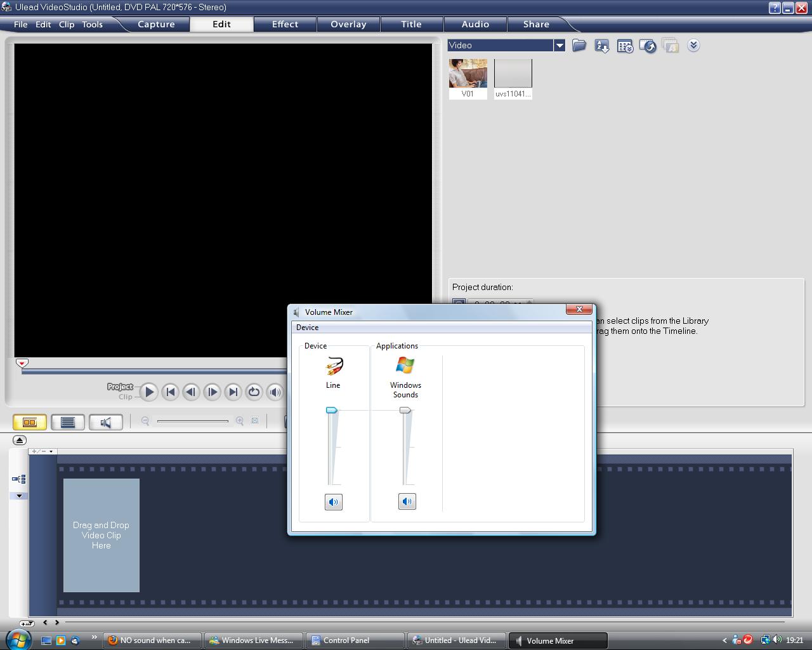Click the Windows Sounds volume slider handle
The image size is (812, 650).
405,410
